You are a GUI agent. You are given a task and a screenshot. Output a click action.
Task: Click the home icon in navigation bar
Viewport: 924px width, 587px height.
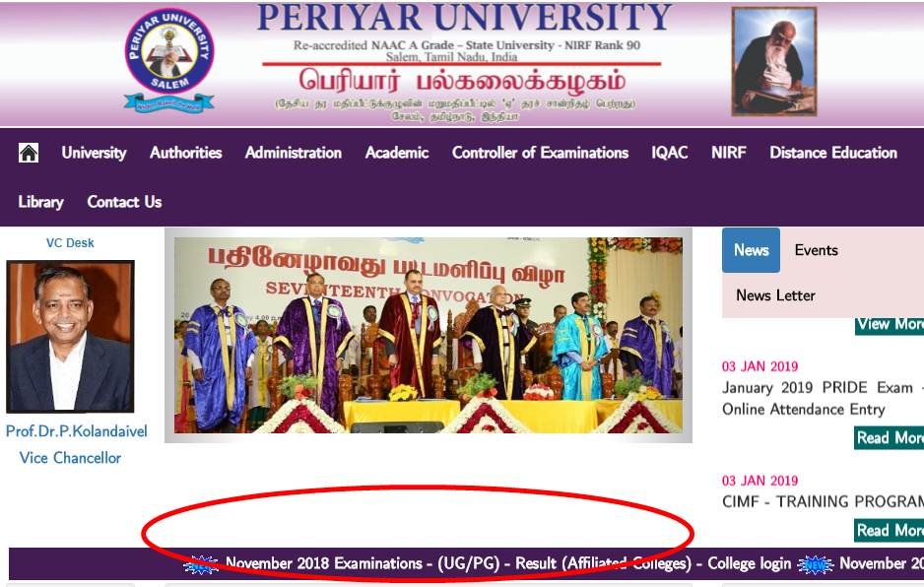pos(29,153)
